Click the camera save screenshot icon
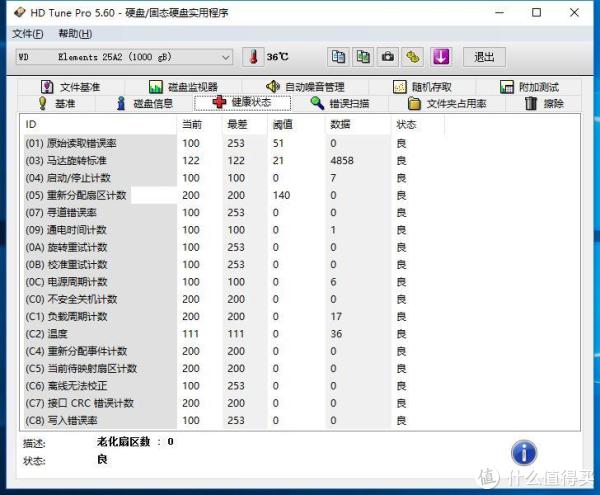The width and height of the screenshot is (600, 495). click(x=388, y=57)
